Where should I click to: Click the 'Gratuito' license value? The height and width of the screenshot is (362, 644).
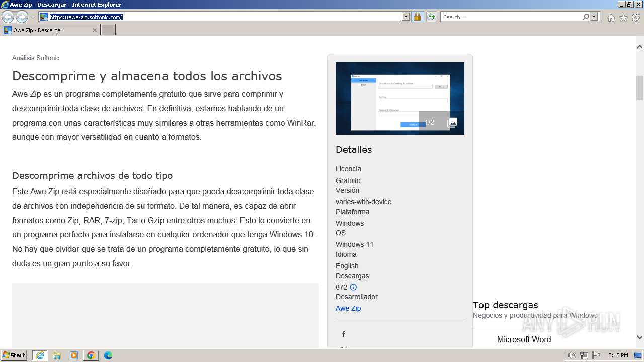click(x=348, y=180)
